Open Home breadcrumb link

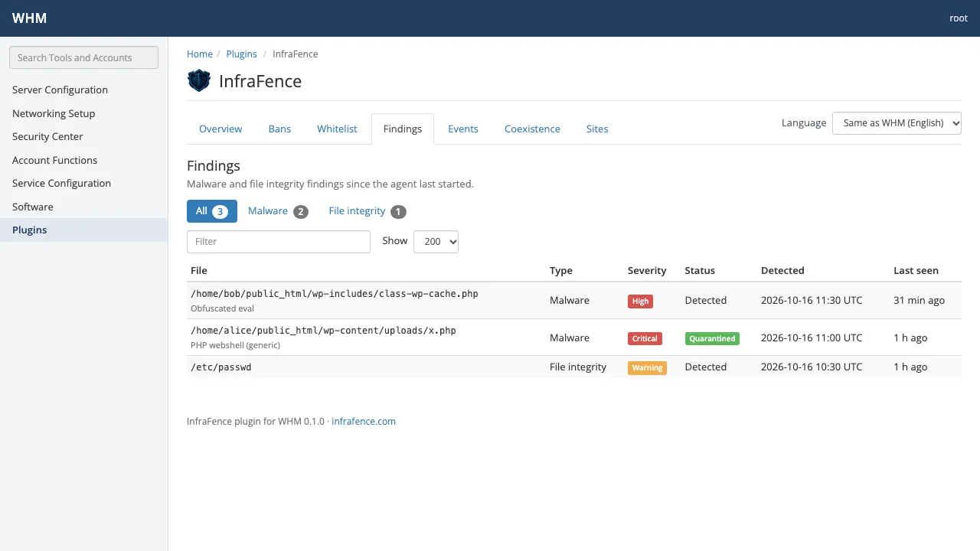click(200, 54)
